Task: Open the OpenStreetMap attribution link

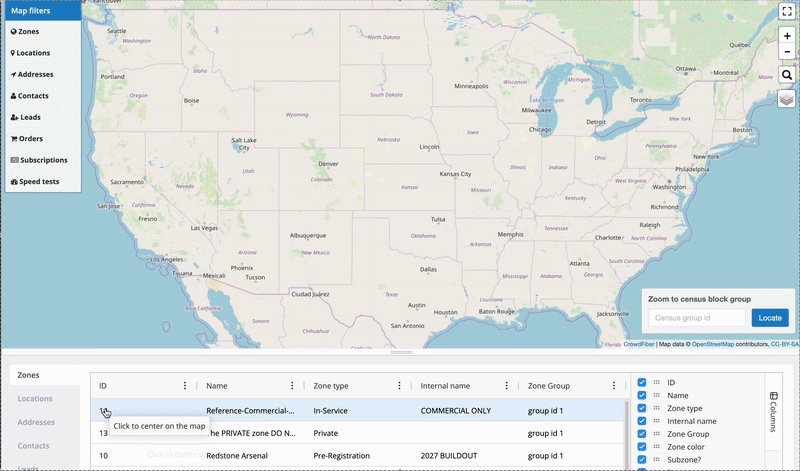Action: point(729,344)
